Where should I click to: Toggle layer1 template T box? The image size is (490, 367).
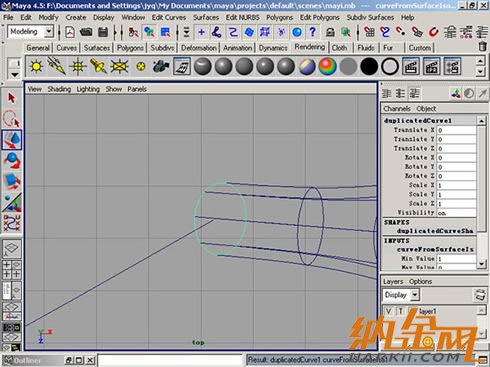tap(401, 311)
